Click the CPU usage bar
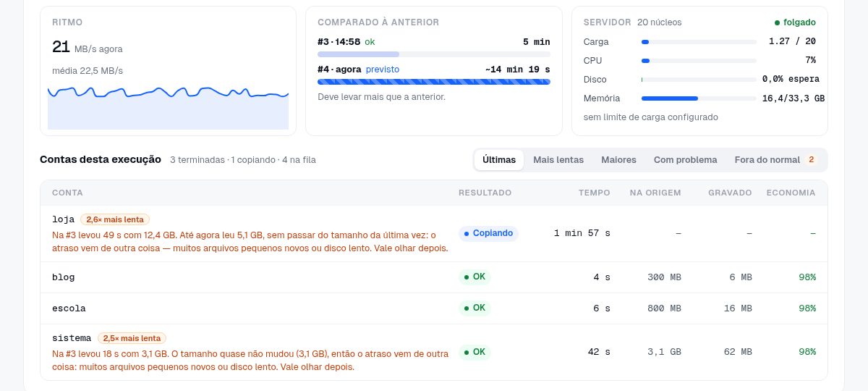This screenshot has height=391, width=868. 699,61
